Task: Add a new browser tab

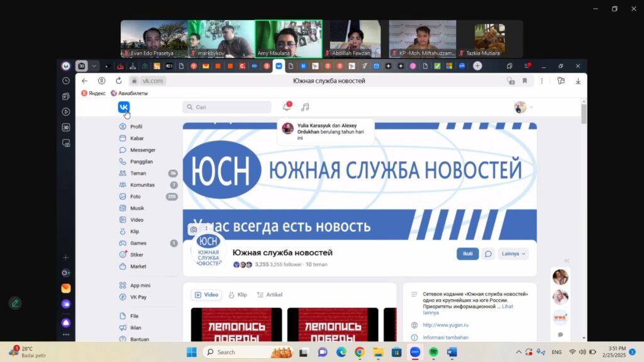Action: click(477, 65)
